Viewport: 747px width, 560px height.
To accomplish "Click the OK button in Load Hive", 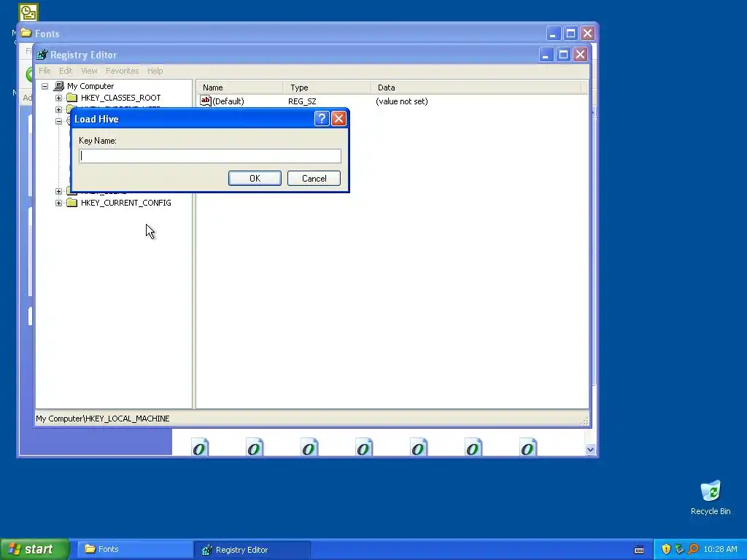I will tap(255, 178).
